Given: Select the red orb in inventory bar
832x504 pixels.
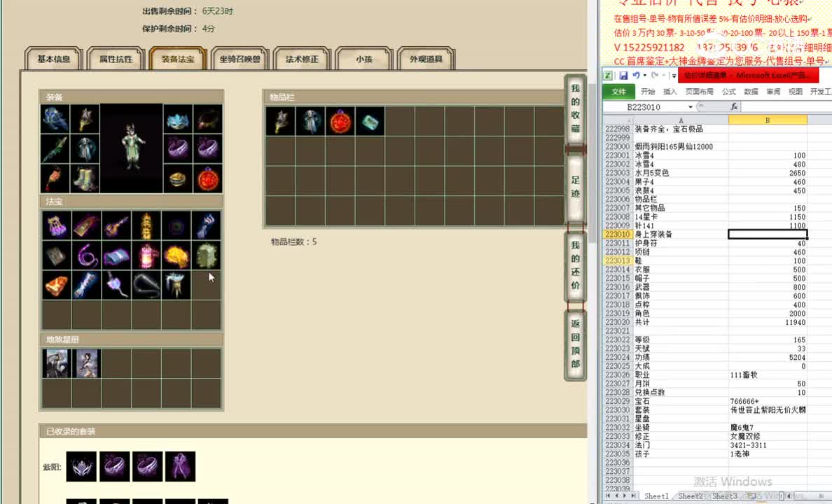Looking at the screenshot, I should [340, 122].
